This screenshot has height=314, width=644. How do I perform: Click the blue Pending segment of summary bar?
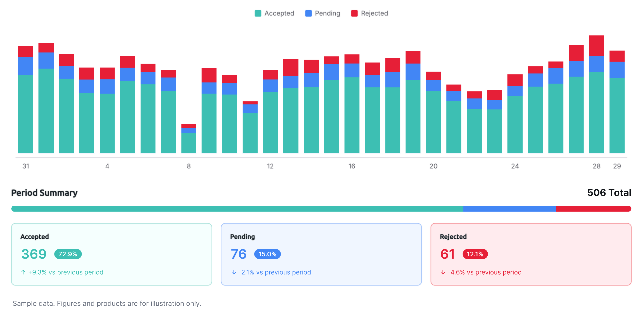(x=510, y=209)
